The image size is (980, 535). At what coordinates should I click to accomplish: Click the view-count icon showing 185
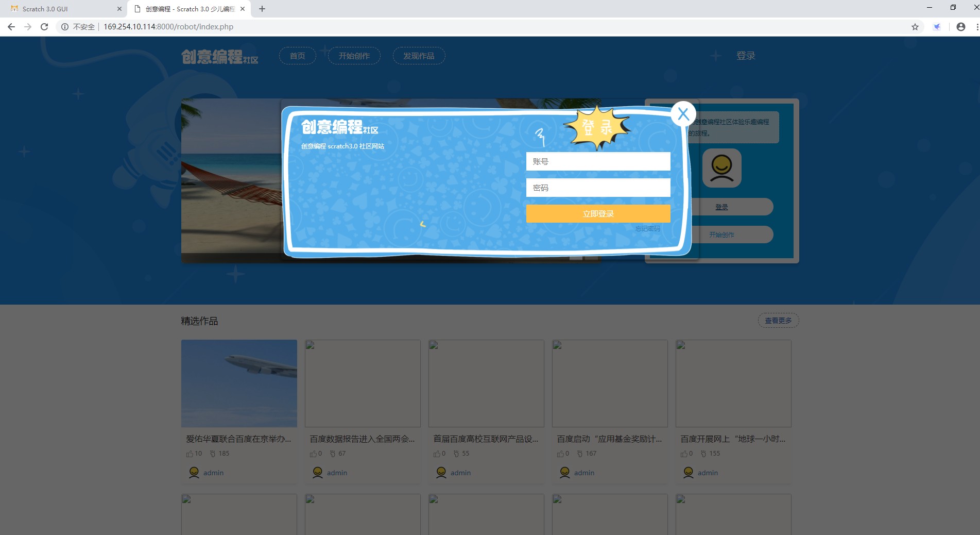(212, 453)
